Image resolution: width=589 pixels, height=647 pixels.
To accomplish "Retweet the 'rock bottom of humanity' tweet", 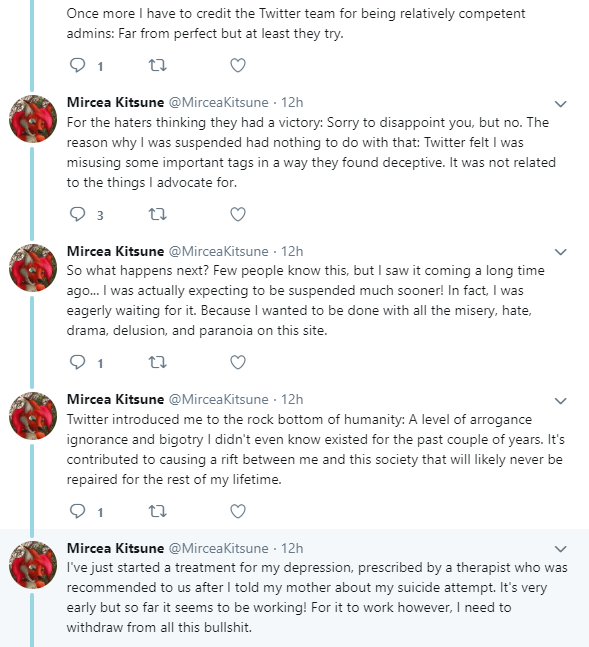I will click(x=157, y=511).
